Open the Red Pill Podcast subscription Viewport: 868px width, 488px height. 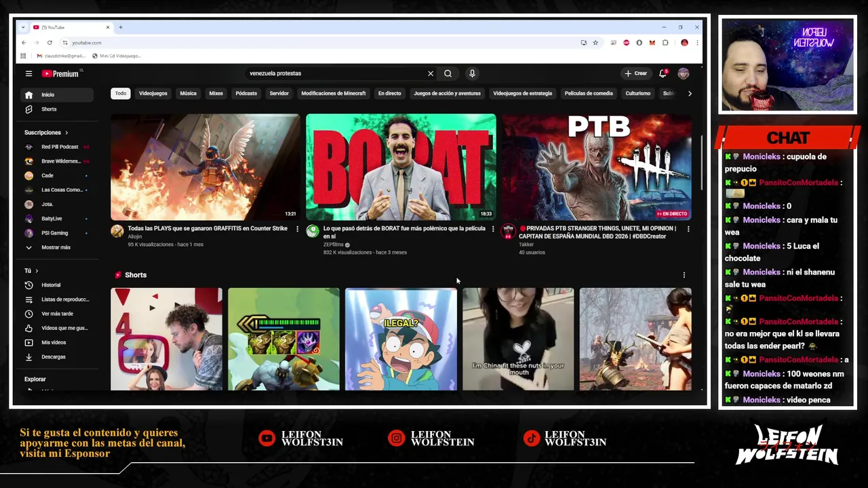(x=58, y=147)
